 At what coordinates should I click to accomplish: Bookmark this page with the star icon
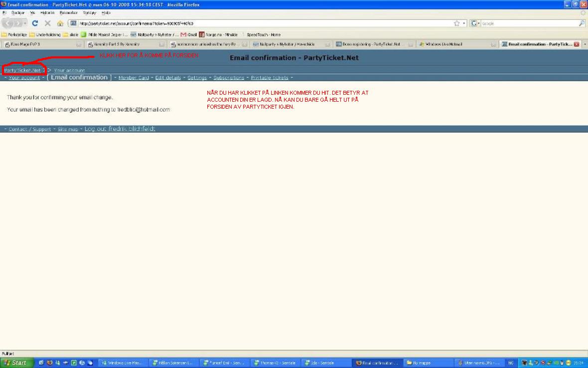[457, 23]
